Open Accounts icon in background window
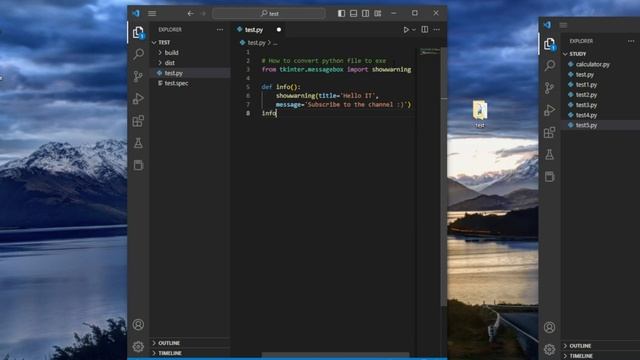The height and width of the screenshot is (360, 640). point(550,327)
